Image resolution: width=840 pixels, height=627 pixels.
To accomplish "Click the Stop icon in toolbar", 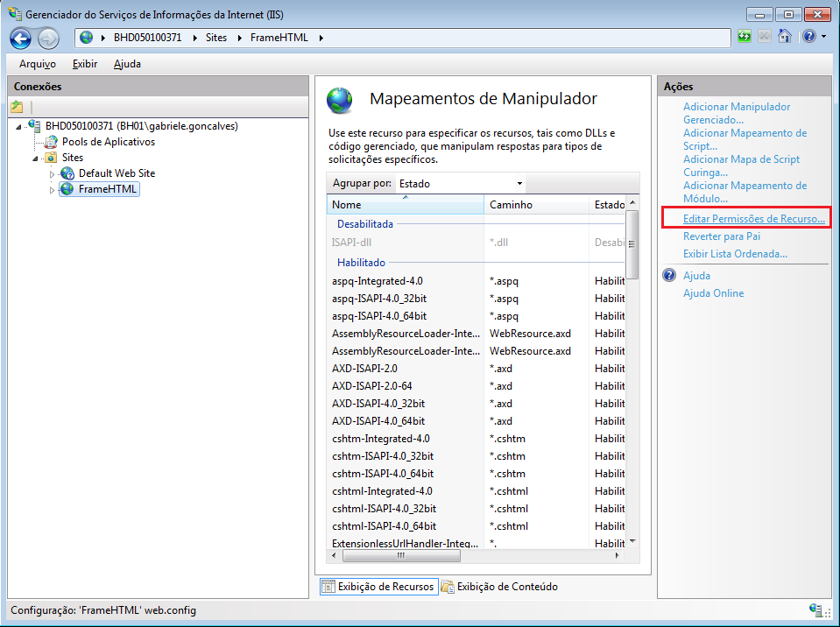I will pyautogui.click(x=765, y=37).
